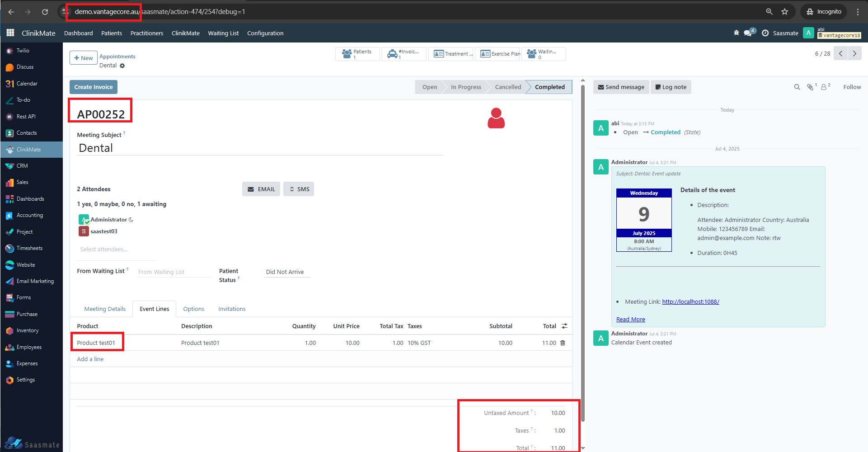868x452 pixels.
Task: Delete the Product test01 line with trash icon
Action: coord(563,343)
